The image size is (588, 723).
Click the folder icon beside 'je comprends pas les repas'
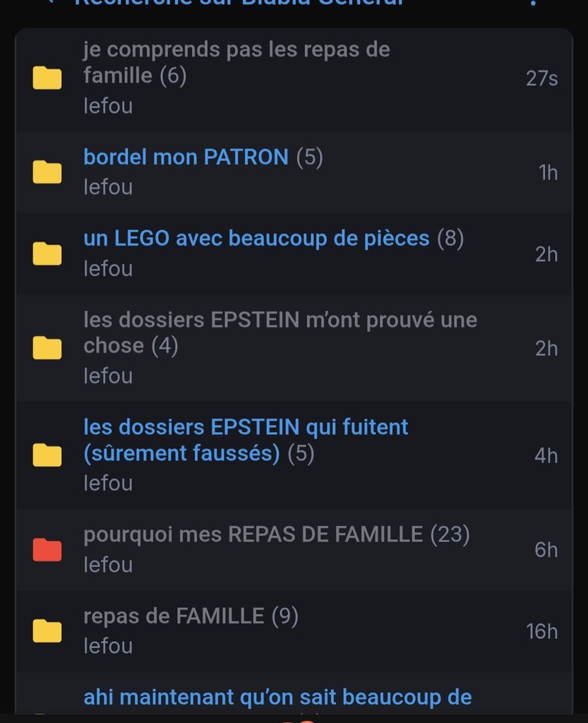click(47, 78)
